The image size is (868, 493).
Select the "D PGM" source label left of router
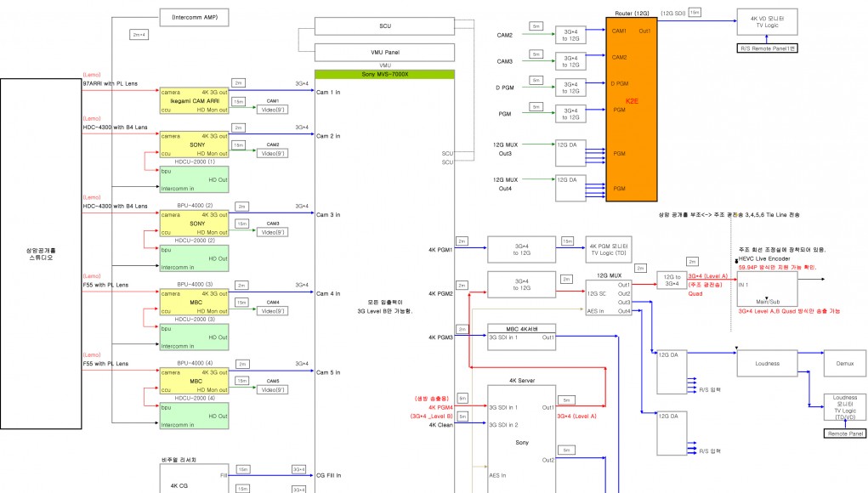(504, 88)
